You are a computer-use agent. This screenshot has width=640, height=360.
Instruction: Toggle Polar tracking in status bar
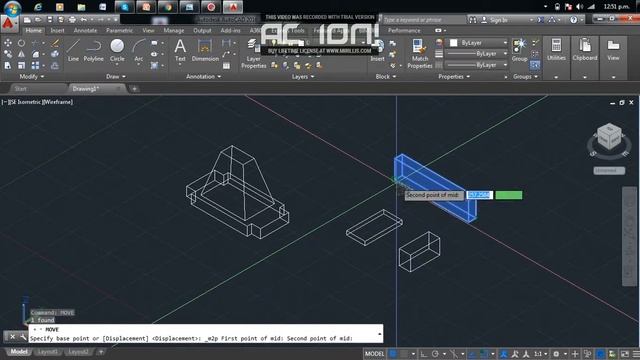pyautogui.click(x=435, y=354)
